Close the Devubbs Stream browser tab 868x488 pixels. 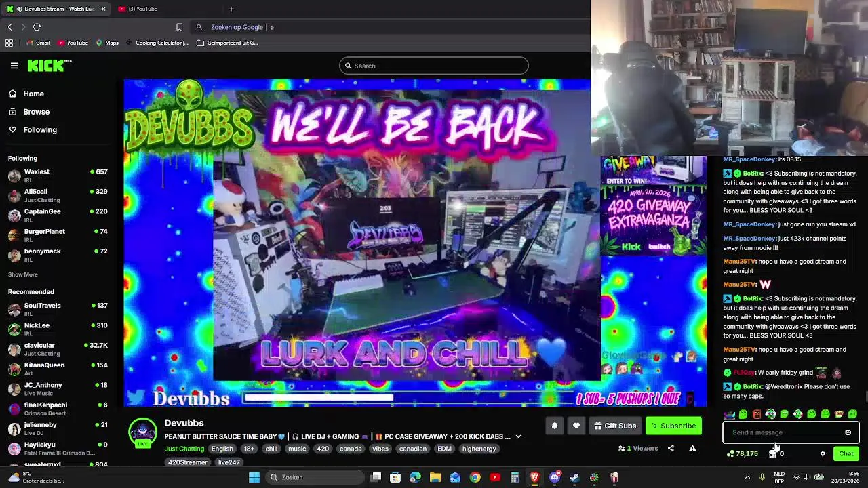tap(103, 9)
